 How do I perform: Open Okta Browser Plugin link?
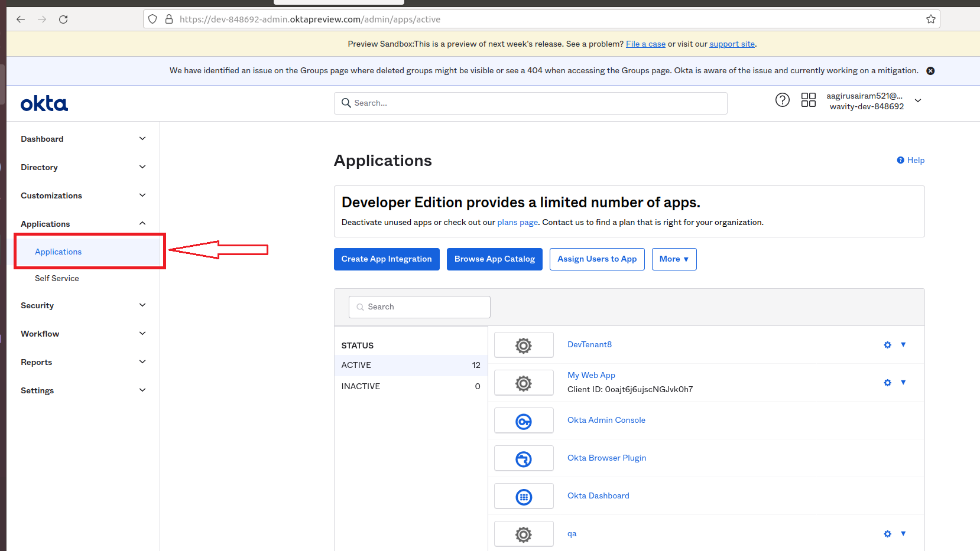[606, 458]
